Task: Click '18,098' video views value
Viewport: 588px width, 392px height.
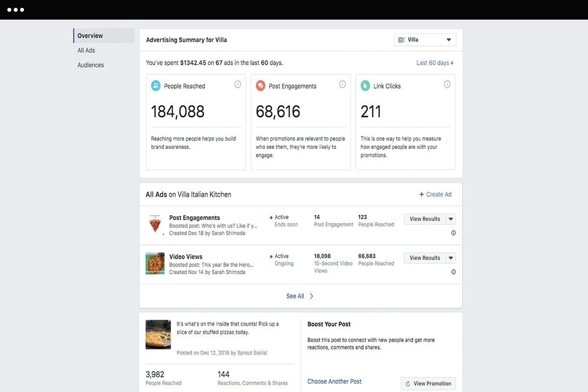Action: [x=322, y=256]
